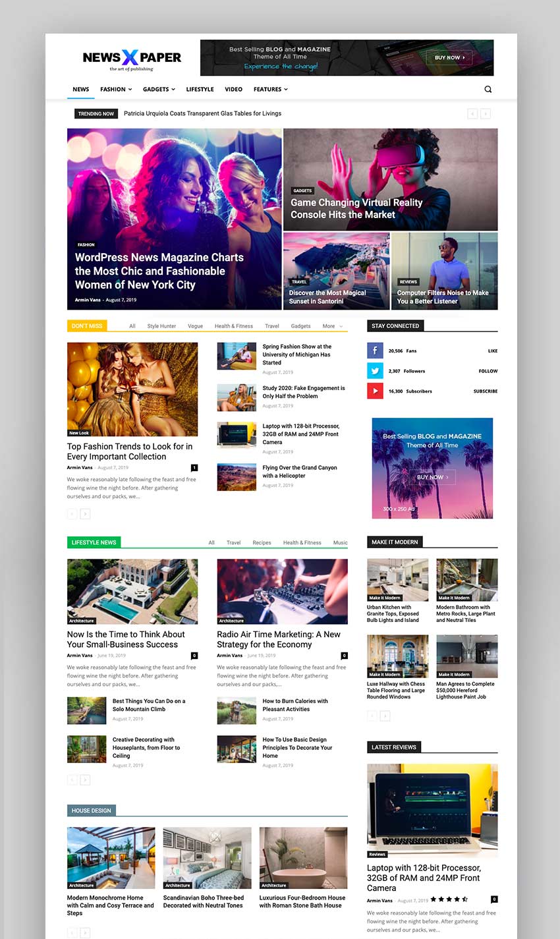Click the trending headline about Patricia Urquiola
The height and width of the screenshot is (939, 560).
click(x=202, y=114)
